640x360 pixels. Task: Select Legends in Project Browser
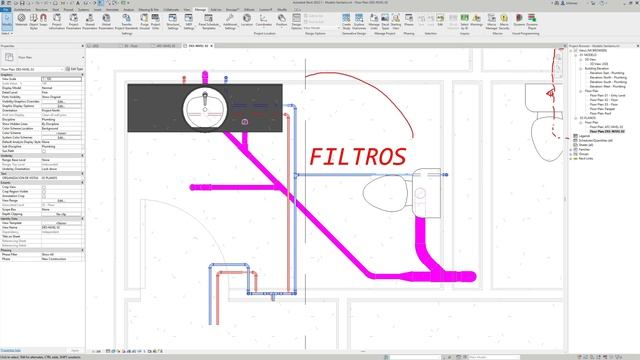click(584, 136)
